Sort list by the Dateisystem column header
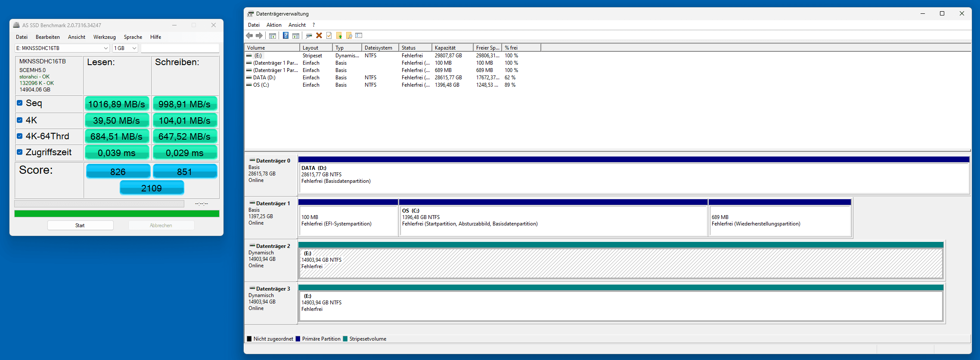 click(x=380, y=48)
